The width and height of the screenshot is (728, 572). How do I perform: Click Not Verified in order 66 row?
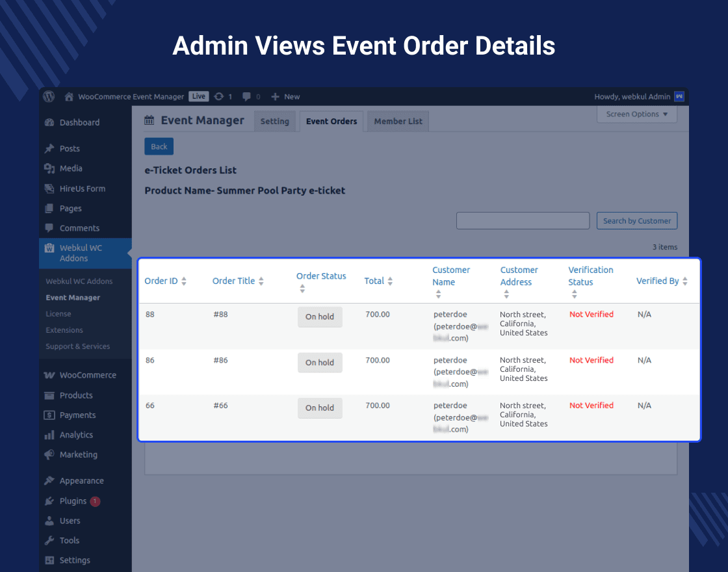tap(591, 406)
